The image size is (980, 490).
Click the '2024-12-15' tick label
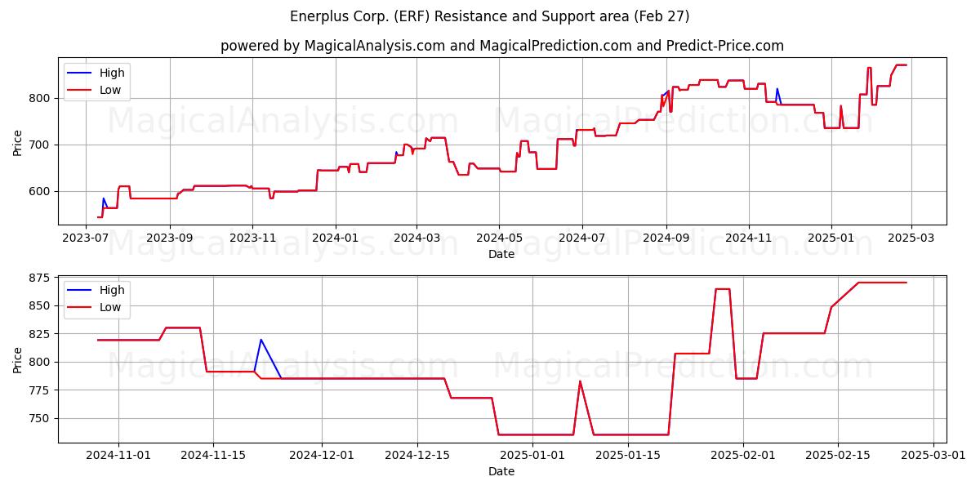point(417,456)
